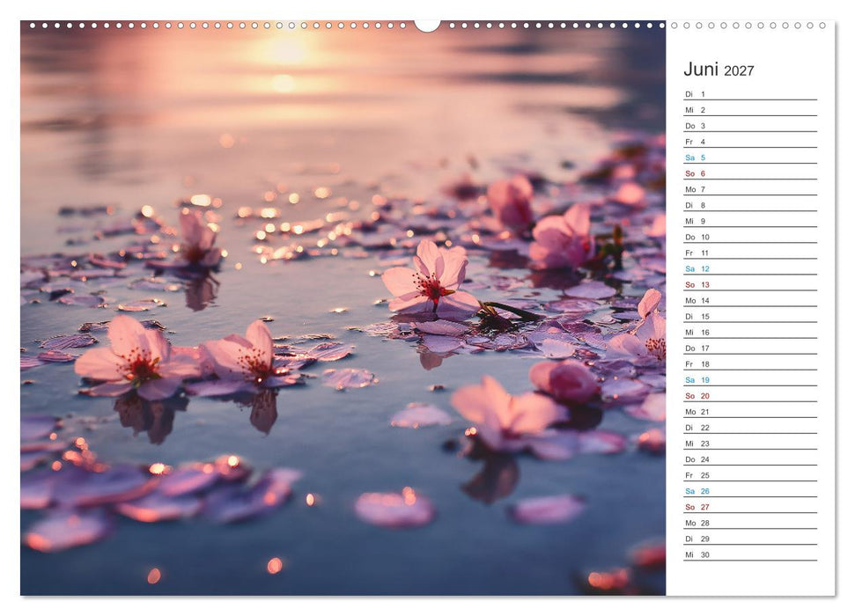Select the Di 1 date row
The width and height of the screenshot is (855, 616).
pos(750,94)
